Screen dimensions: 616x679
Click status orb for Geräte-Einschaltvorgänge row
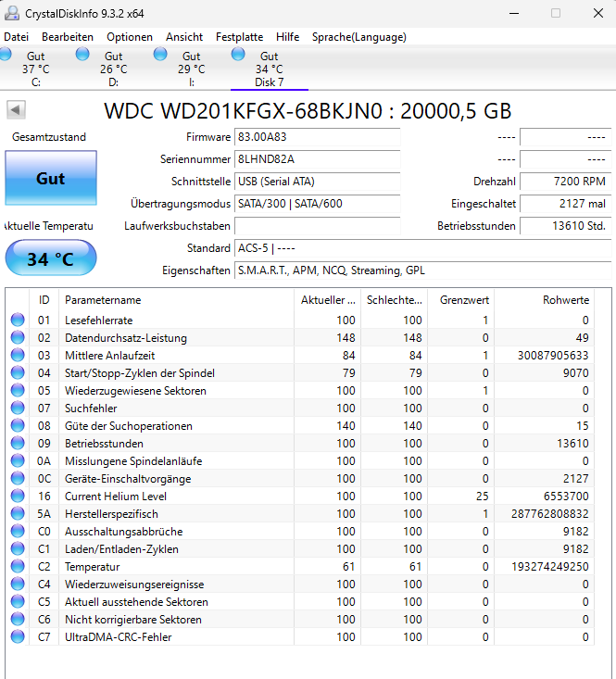click(18, 479)
